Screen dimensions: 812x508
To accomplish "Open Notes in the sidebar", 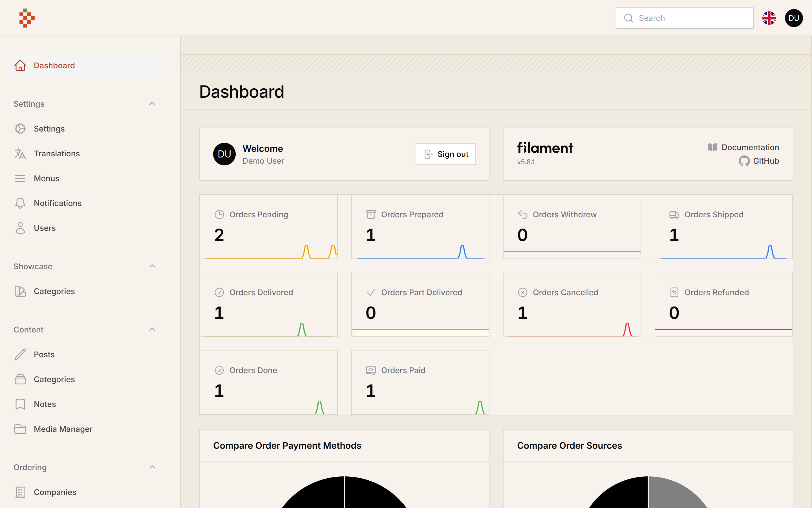I will [x=86, y=404].
